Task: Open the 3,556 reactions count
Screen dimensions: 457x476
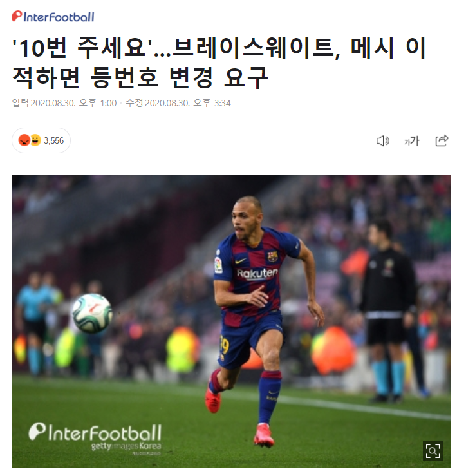Action: click(53, 140)
